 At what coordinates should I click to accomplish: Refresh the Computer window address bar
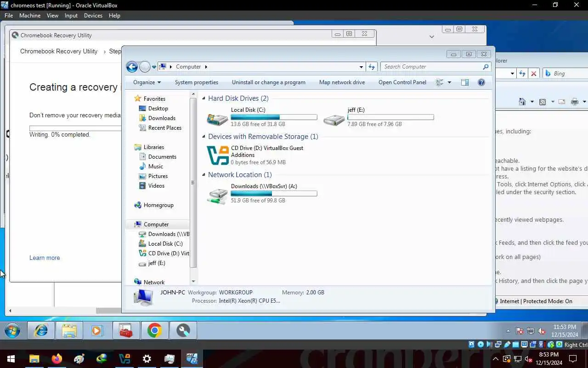[372, 67]
